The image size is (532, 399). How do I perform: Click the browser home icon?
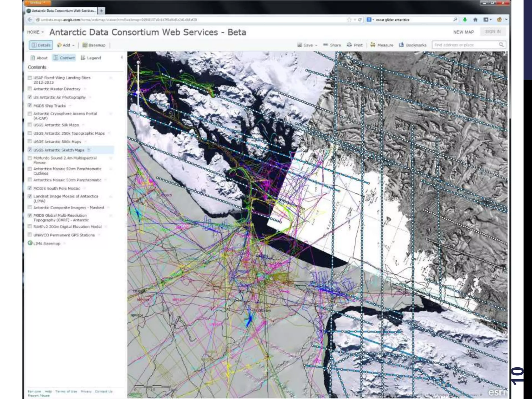(475, 20)
